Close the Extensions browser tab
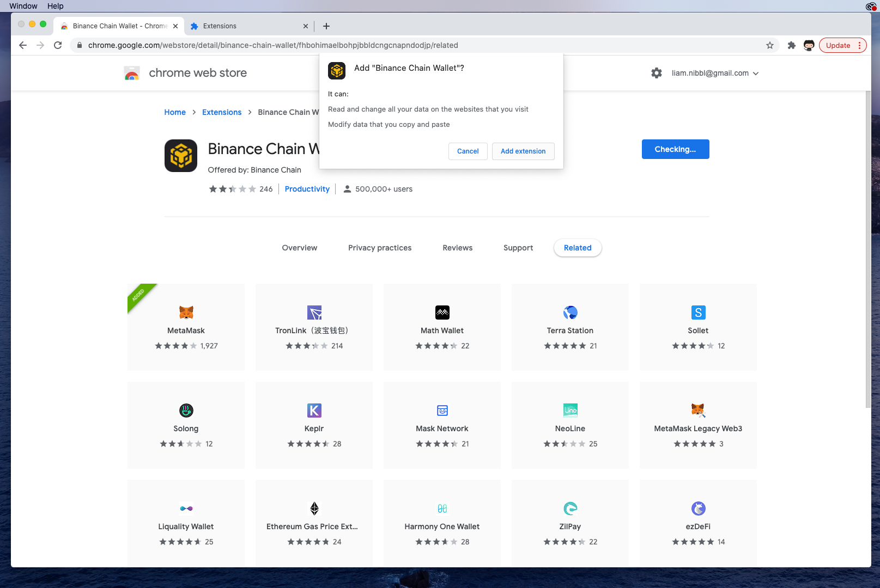 click(x=306, y=26)
